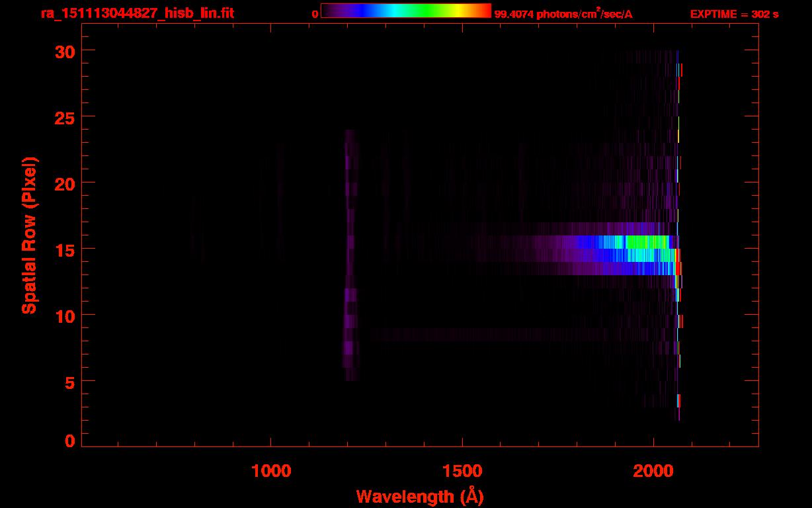Click the Wavelength (Å) axis title
Screen dimensions: 812x508
(x=420, y=496)
